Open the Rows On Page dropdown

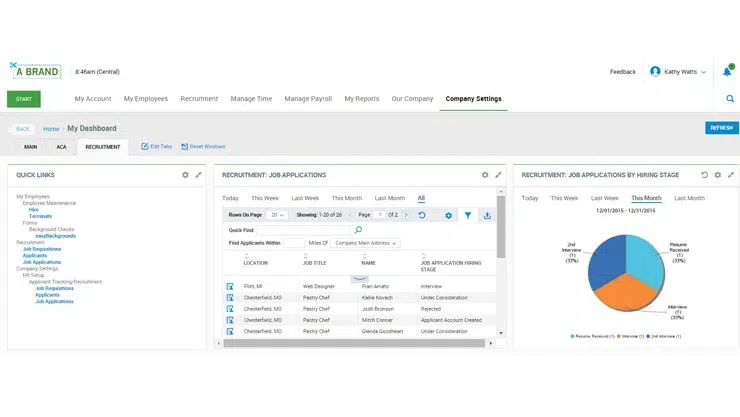pyautogui.click(x=277, y=215)
